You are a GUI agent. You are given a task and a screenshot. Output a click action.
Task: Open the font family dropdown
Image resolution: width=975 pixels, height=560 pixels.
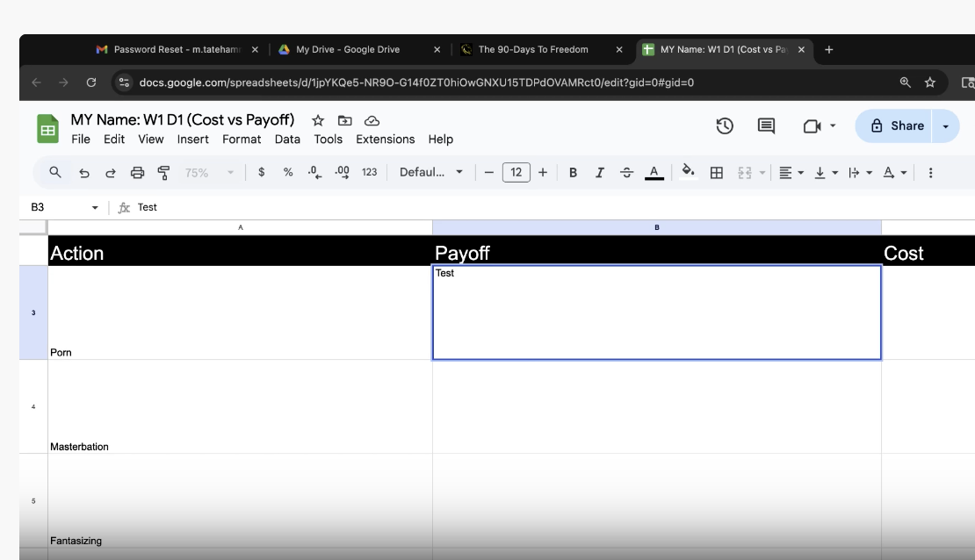pyautogui.click(x=431, y=172)
